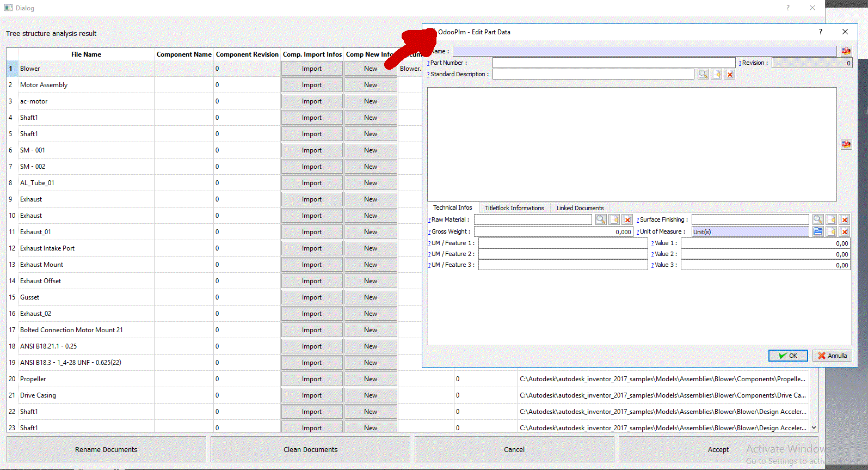Search standard descriptions with the magnifier icon
Image resolution: width=868 pixels, height=470 pixels.
[x=703, y=75]
